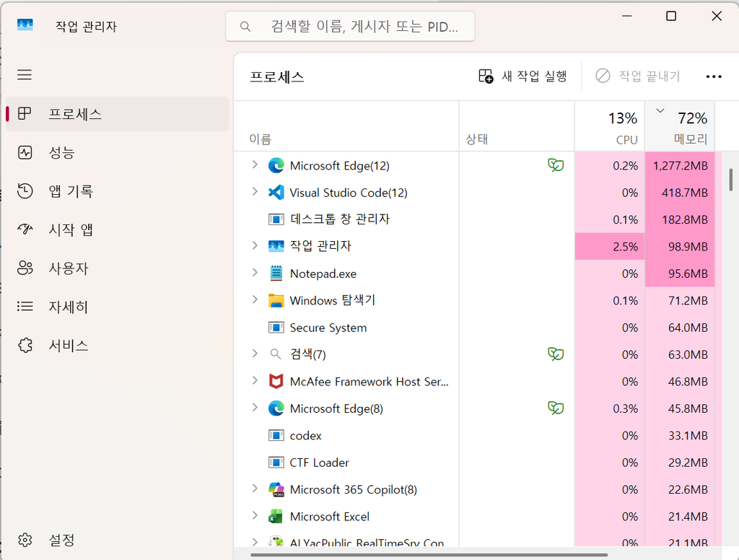Click the Windows 탐색기 folder icon
The width and height of the screenshot is (739, 560).
click(276, 300)
